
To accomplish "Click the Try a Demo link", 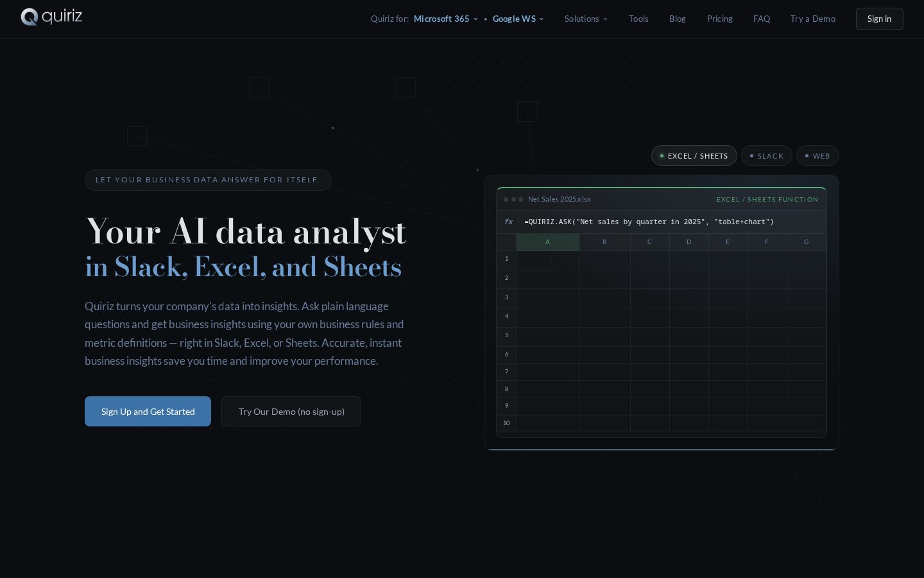I will coord(813,19).
